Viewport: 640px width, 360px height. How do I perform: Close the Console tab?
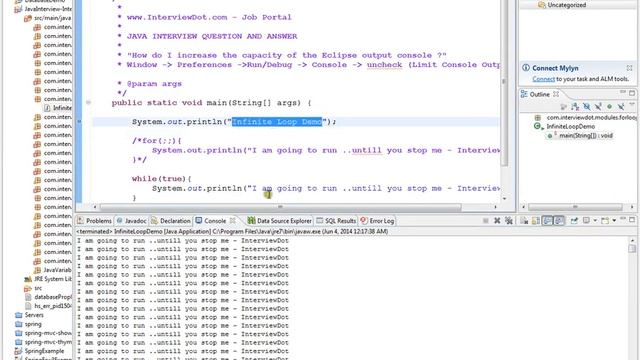click(232, 220)
